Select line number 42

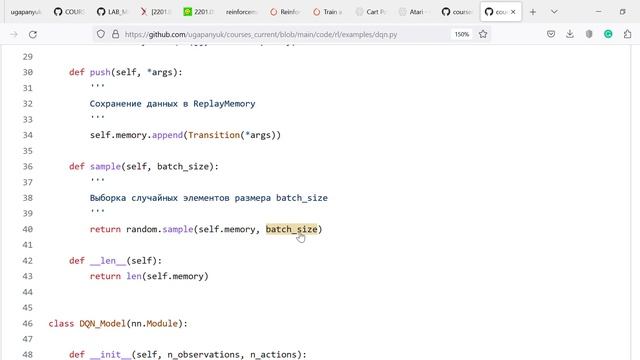tap(28, 261)
